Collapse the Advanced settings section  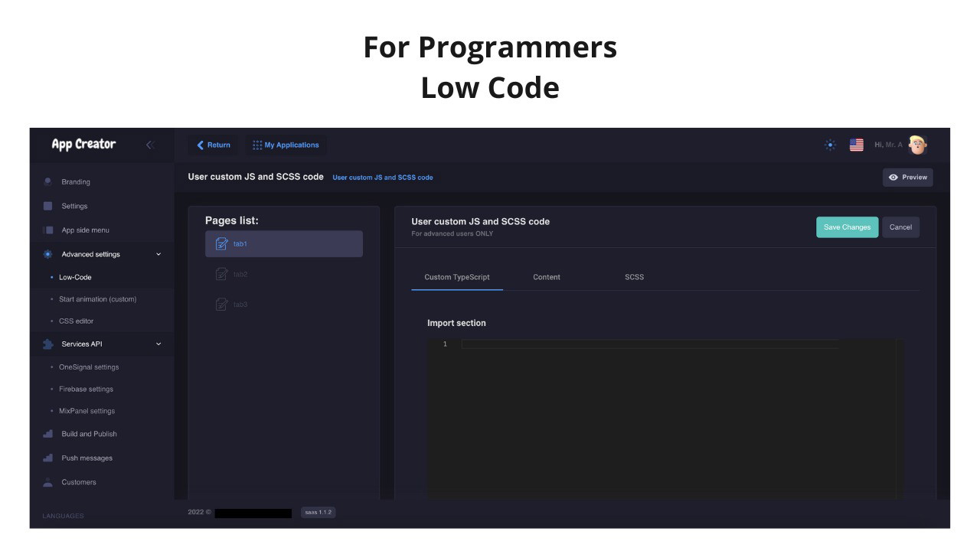[158, 254]
